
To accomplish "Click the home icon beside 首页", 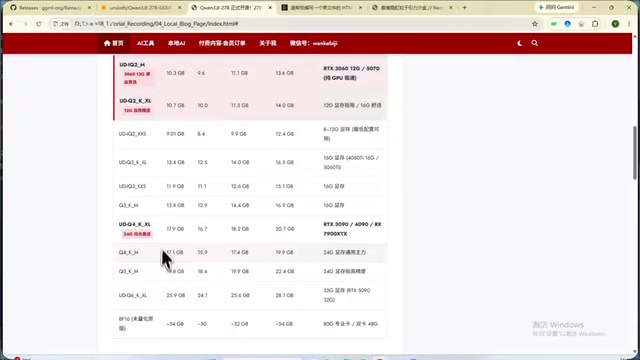I will (107, 43).
